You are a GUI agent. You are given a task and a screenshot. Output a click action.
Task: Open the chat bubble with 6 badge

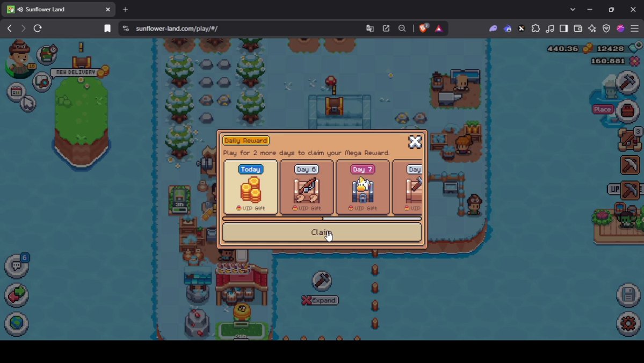pos(17,266)
